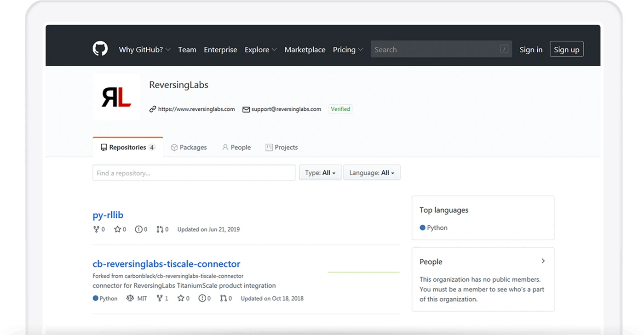Click the Top languages heading
644x335 pixels.
tap(444, 210)
